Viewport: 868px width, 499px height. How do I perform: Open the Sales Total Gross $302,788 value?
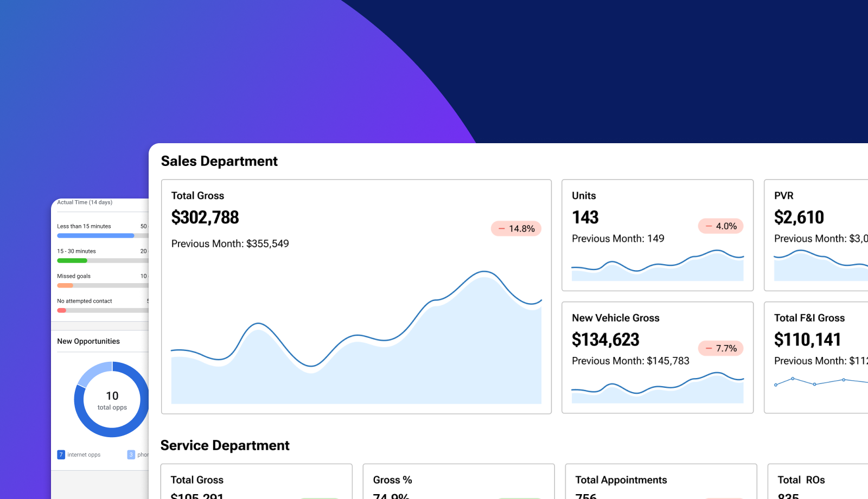coord(205,217)
